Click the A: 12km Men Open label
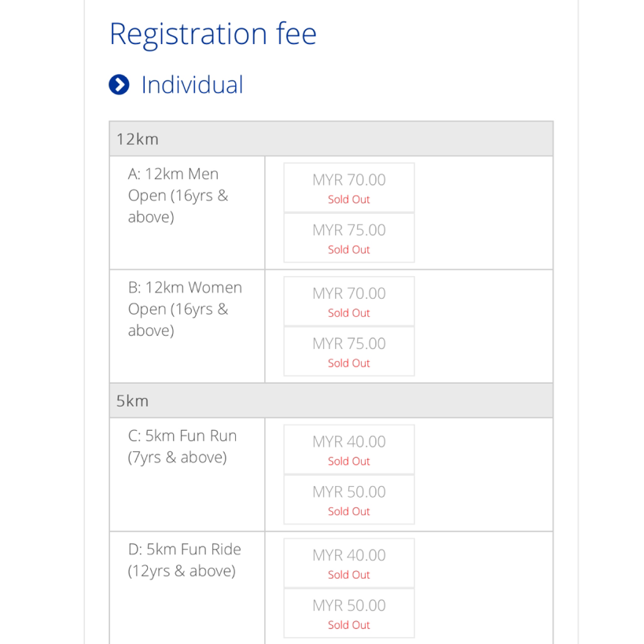Screen dimensions: 644x644 (x=178, y=195)
